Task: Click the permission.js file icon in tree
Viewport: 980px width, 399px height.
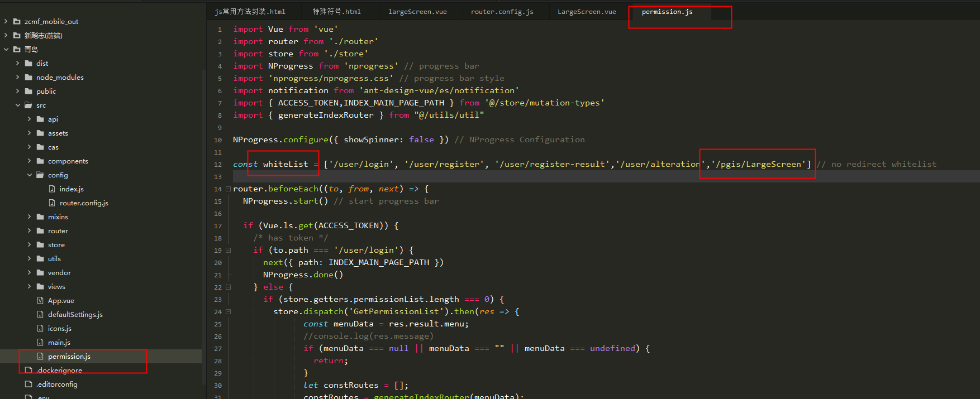Action: click(40, 356)
